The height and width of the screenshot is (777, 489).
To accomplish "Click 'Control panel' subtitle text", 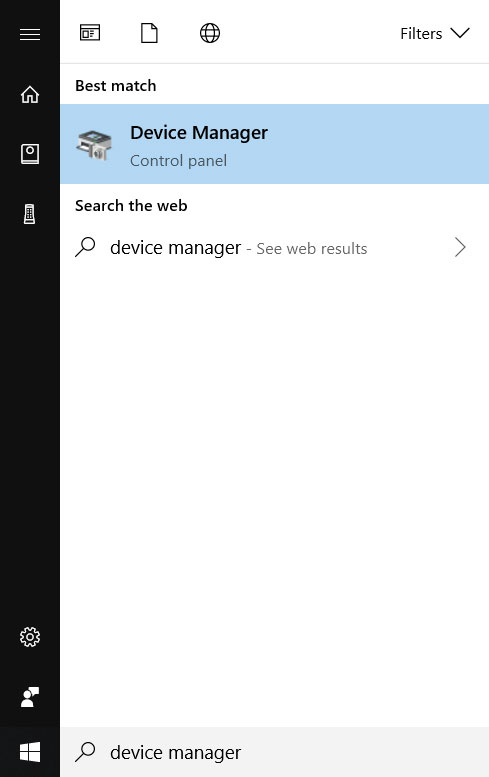I will pos(178,161).
